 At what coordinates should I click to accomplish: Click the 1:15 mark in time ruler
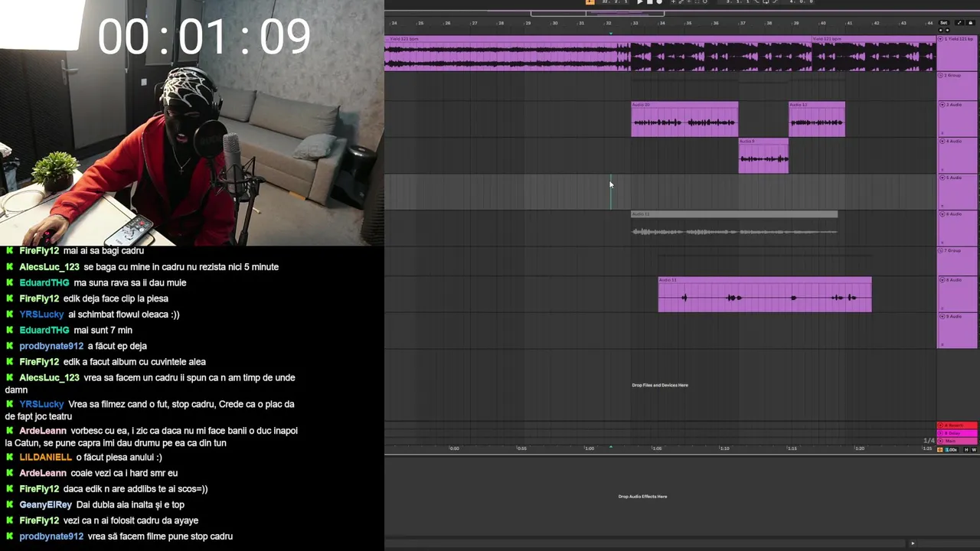(x=792, y=448)
